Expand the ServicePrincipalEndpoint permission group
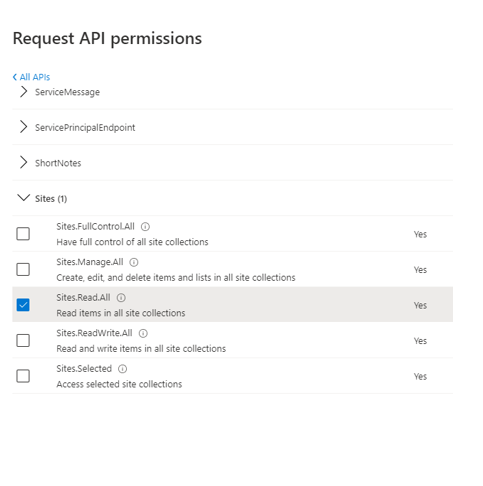Image resolution: width=483 pixels, height=486 pixels. click(23, 127)
